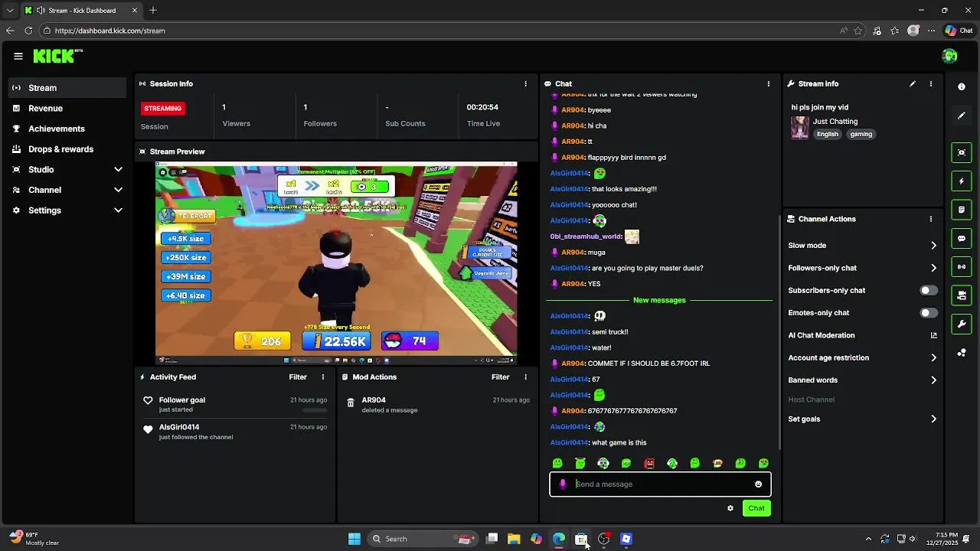Click the STREAMING status badge
Screen dimensions: 980x551
tap(163, 108)
